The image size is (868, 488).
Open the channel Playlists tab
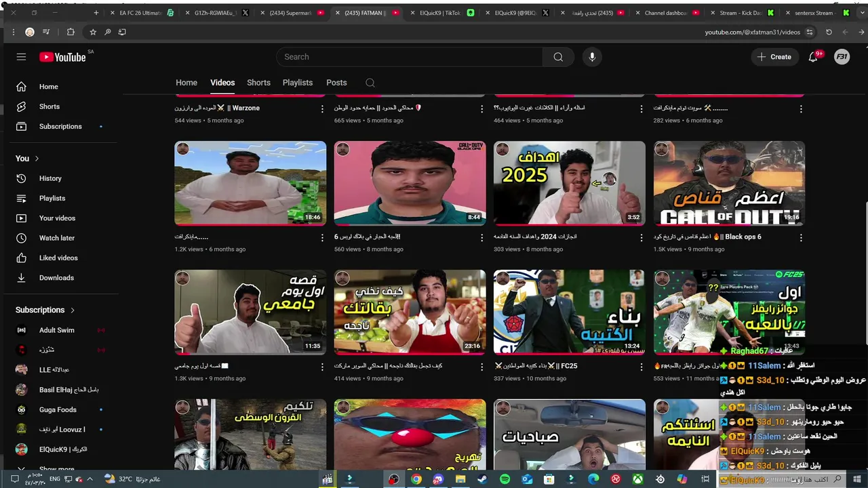point(298,83)
